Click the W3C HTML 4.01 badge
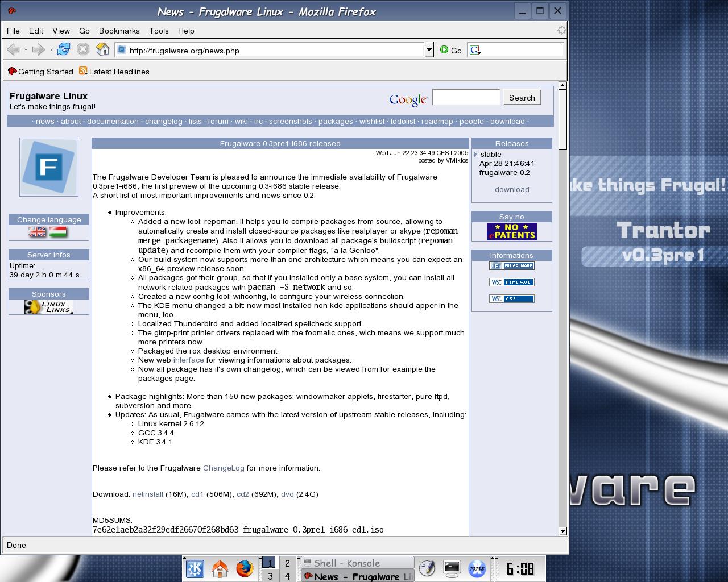The image size is (728, 582). click(512, 282)
